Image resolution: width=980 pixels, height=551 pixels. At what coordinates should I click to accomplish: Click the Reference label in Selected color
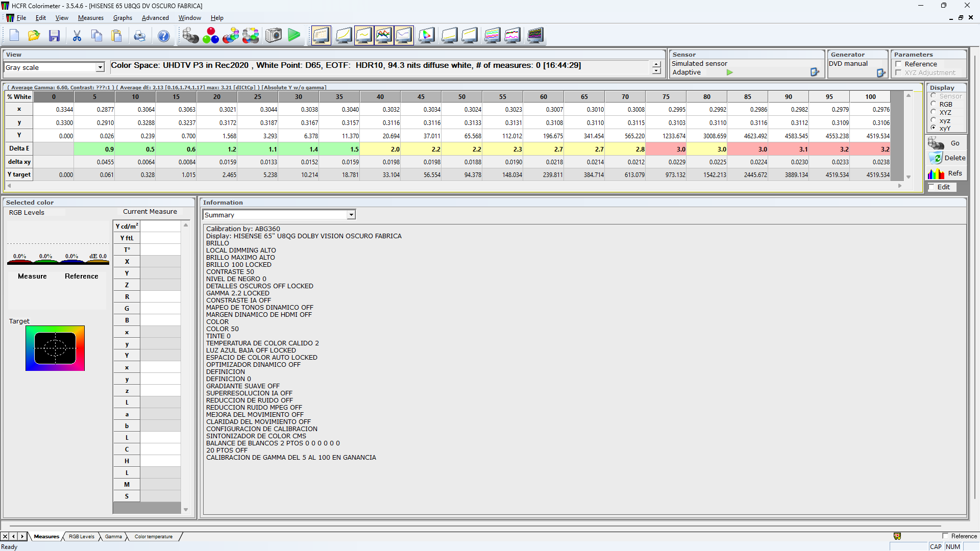(82, 276)
